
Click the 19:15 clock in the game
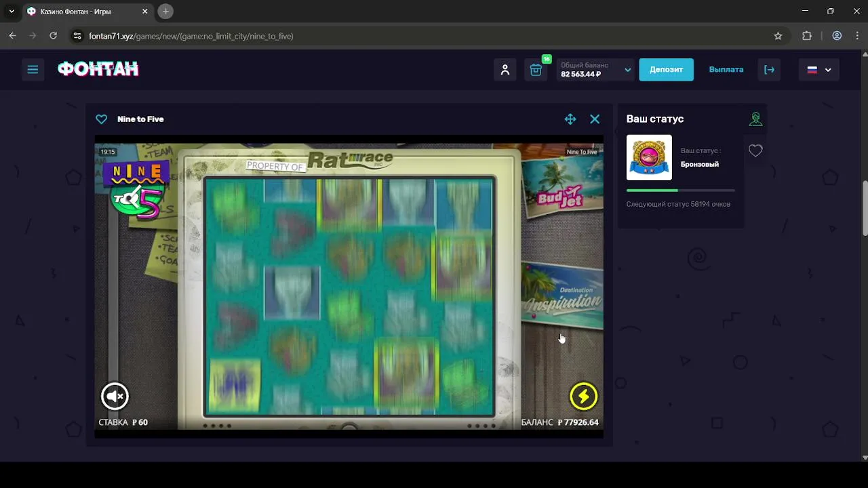[108, 152]
